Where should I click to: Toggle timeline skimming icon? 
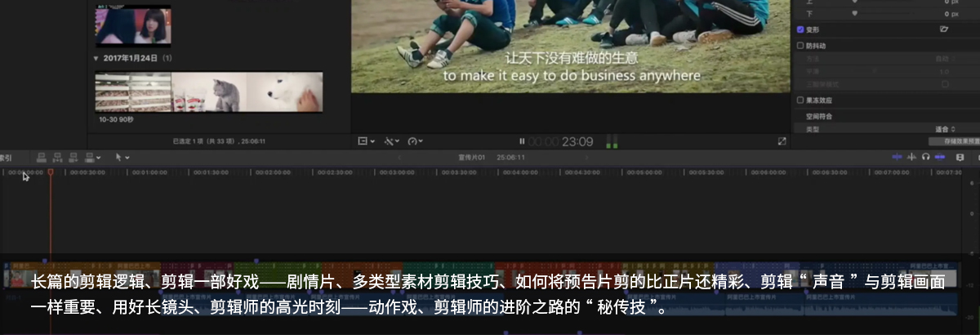pyautogui.click(x=897, y=157)
